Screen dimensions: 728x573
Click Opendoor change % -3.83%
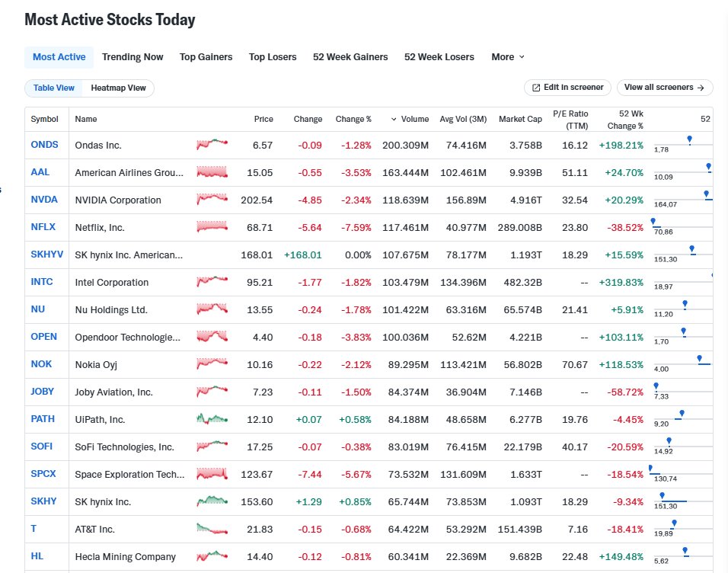[356, 337]
